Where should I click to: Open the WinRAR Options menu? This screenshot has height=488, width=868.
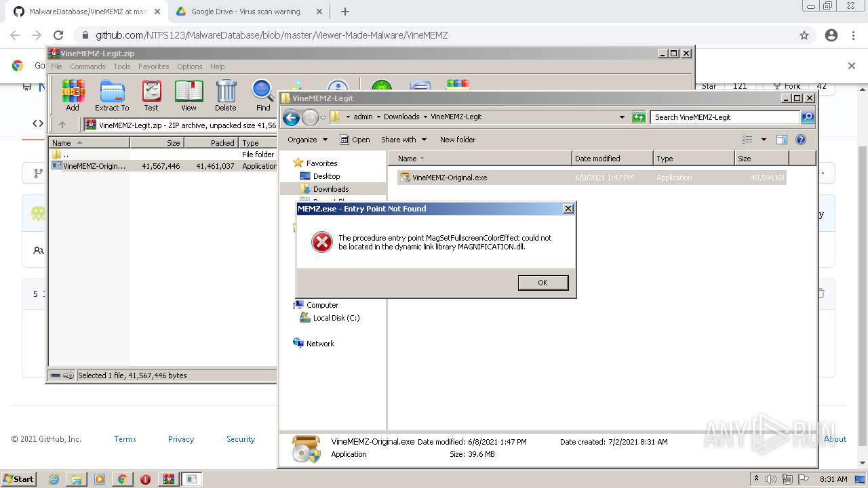point(190,66)
